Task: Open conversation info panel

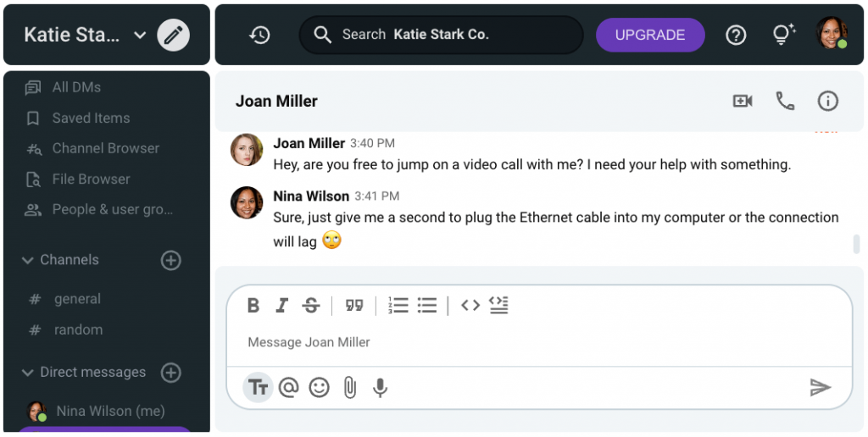Action: tap(827, 102)
